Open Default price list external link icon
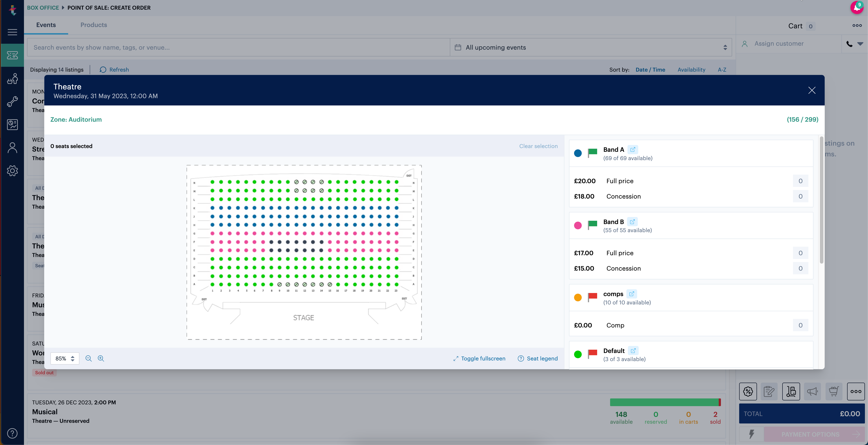The height and width of the screenshot is (445, 868). (x=633, y=351)
